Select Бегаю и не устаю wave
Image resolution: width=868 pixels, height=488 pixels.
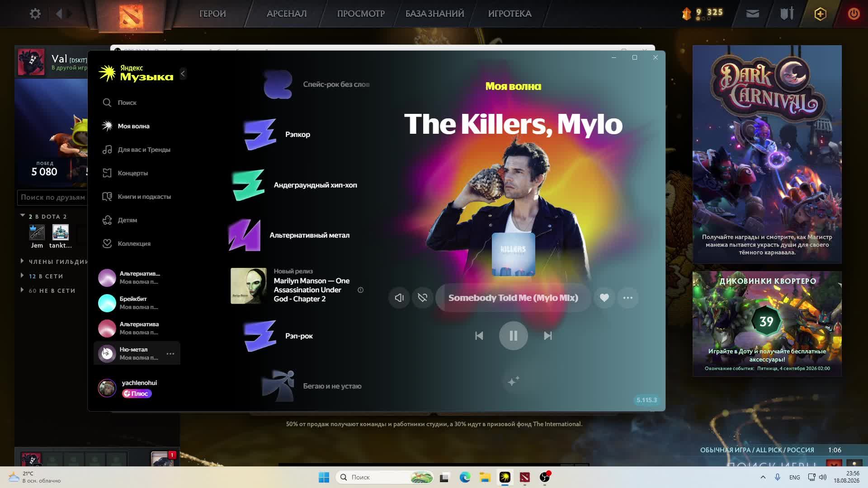[x=312, y=386]
